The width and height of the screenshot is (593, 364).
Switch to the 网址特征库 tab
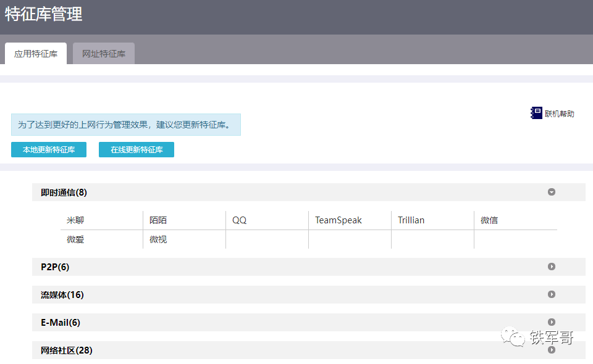pos(104,54)
